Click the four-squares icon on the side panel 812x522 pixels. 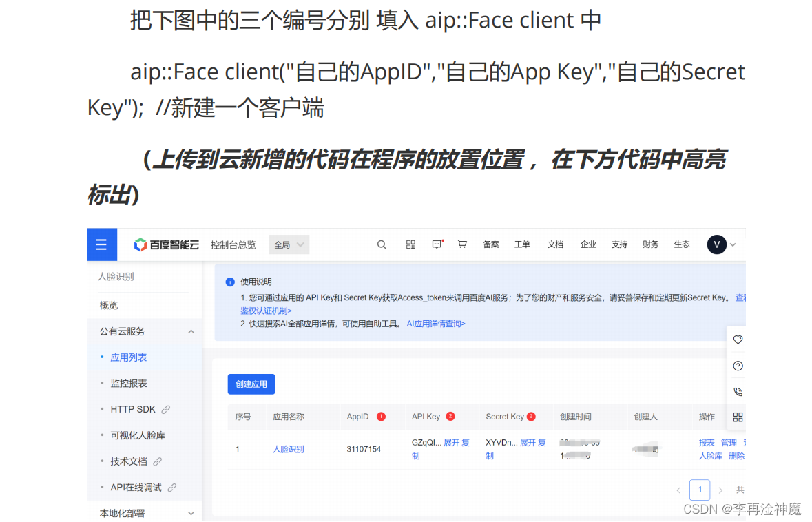pos(738,417)
